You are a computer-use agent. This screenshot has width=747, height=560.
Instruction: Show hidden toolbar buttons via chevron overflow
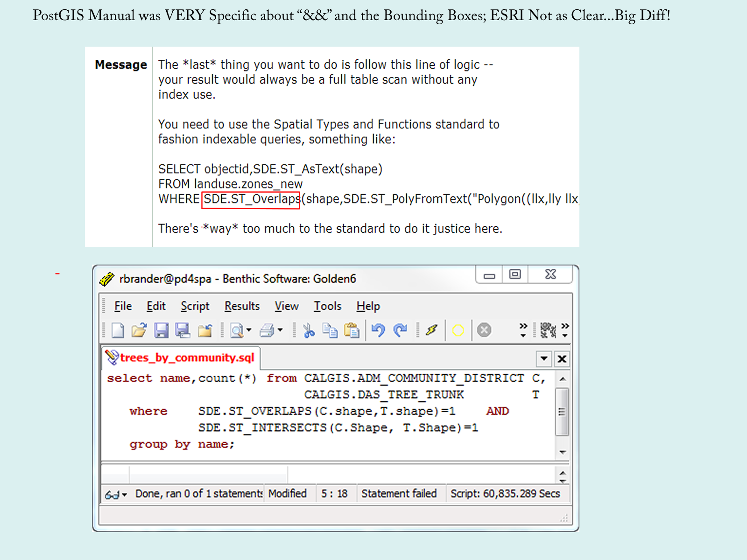[x=523, y=329]
